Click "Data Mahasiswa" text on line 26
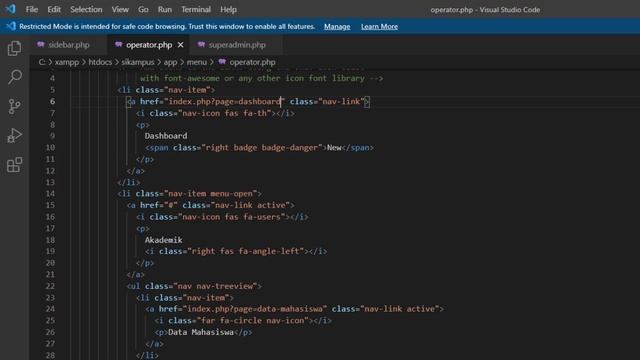This screenshot has height=360, width=640. point(201,332)
